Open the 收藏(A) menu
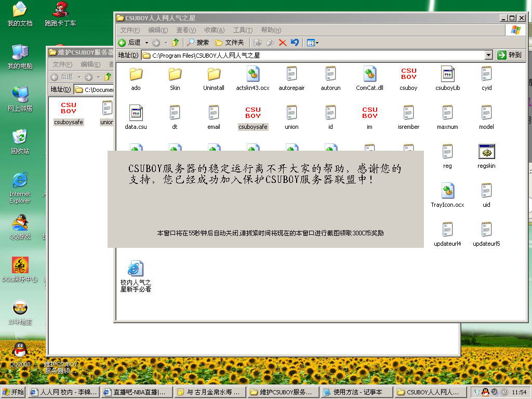This screenshot has width=532, height=399. [215, 30]
